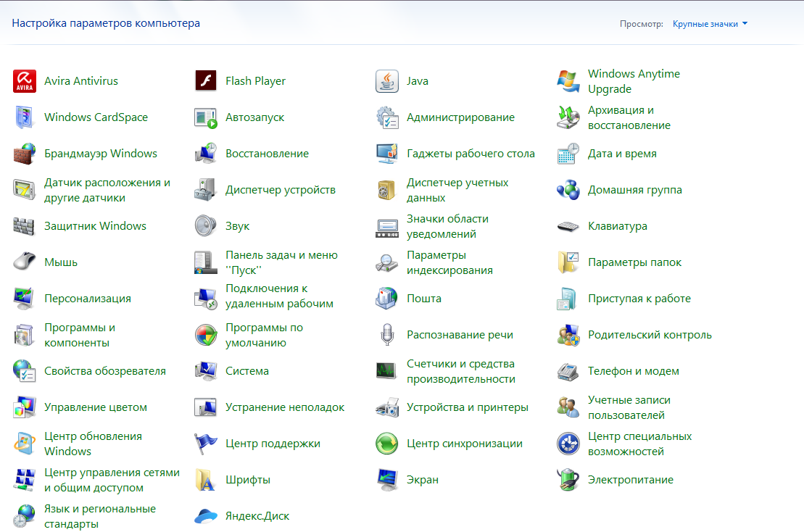This screenshot has width=804, height=532.
Task: Click the Подключения к удаленным рабочим icon
Action: 206,299
